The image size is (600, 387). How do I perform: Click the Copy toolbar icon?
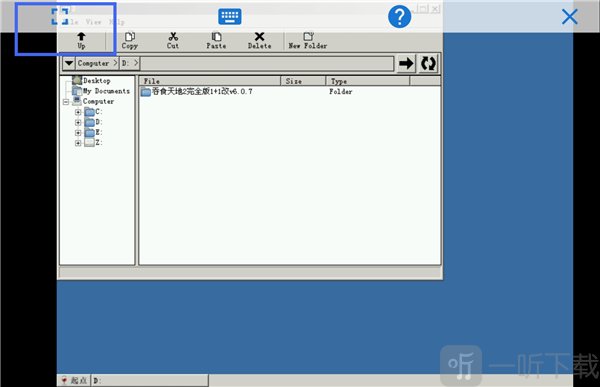click(130, 37)
